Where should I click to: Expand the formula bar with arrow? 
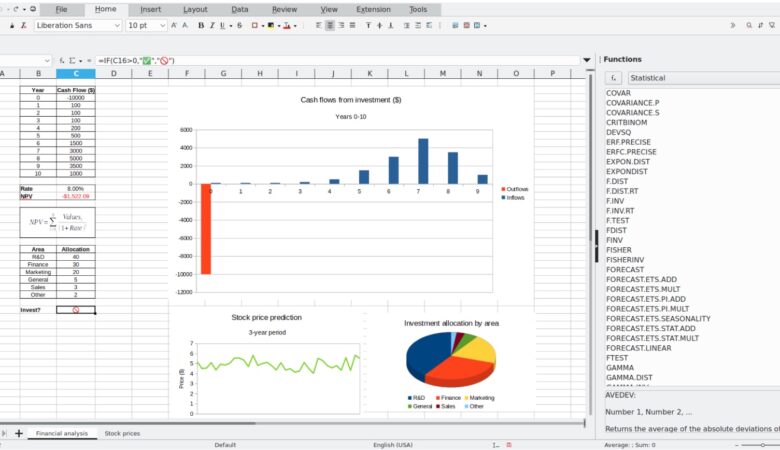click(586, 60)
